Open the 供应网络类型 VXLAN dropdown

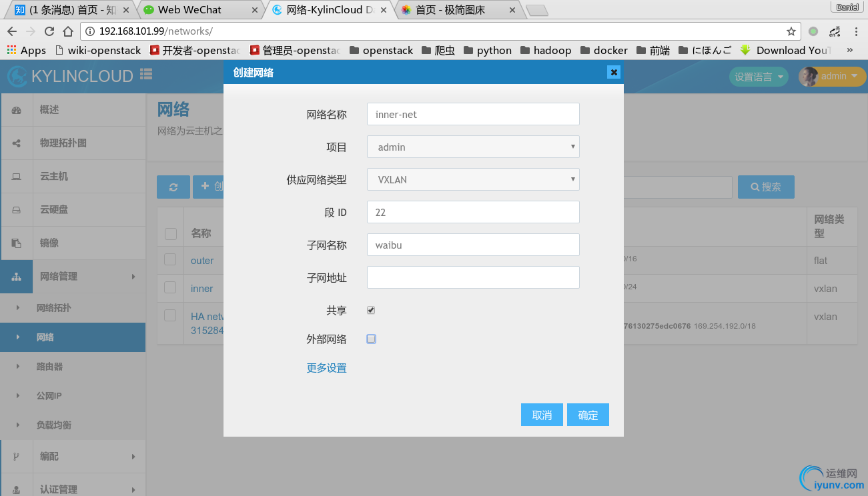pyautogui.click(x=473, y=179)
